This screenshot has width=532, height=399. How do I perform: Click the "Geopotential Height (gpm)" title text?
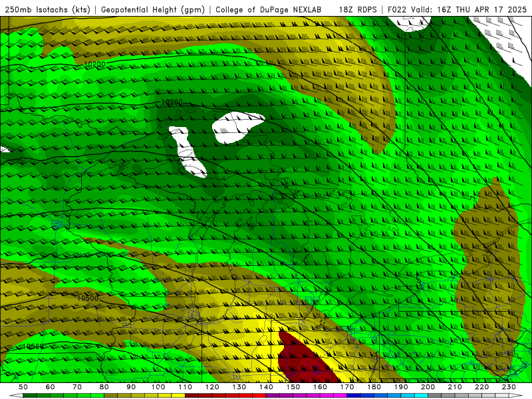153,10
